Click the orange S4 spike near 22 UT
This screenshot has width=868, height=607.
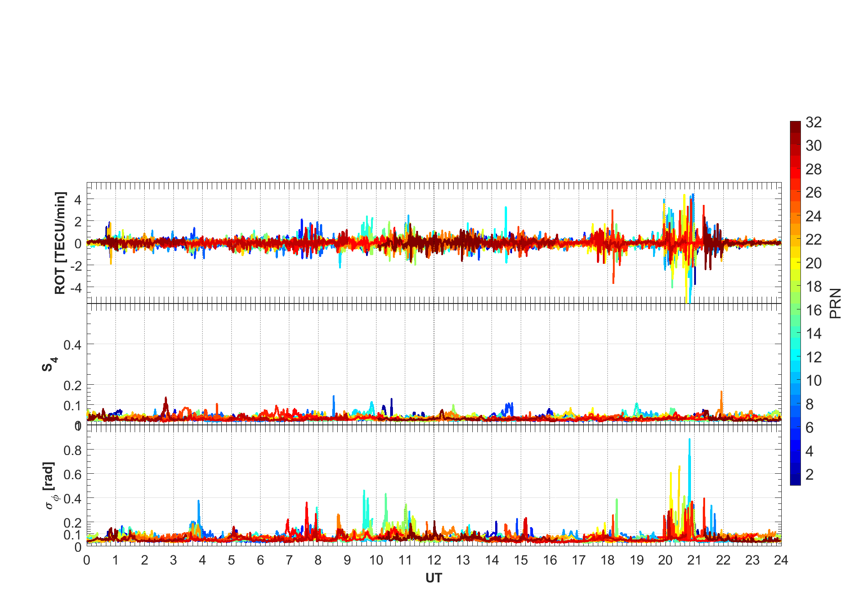(x=721, y=392)
